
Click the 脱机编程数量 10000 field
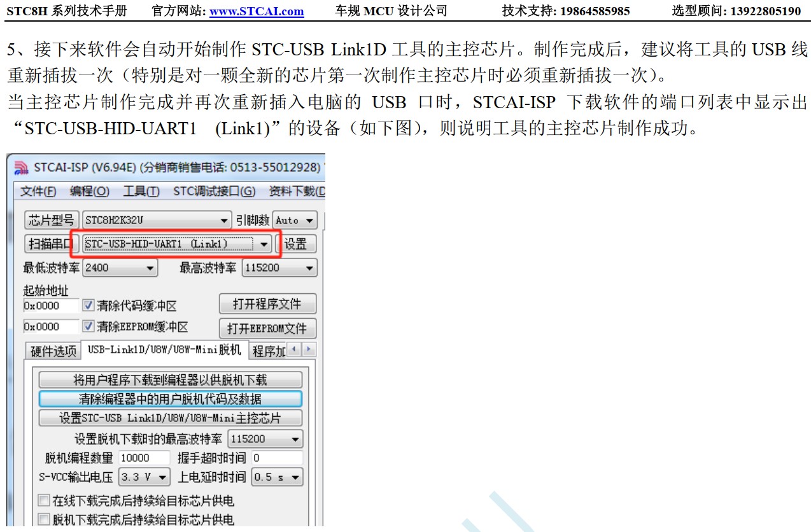(x=145, y=458)
